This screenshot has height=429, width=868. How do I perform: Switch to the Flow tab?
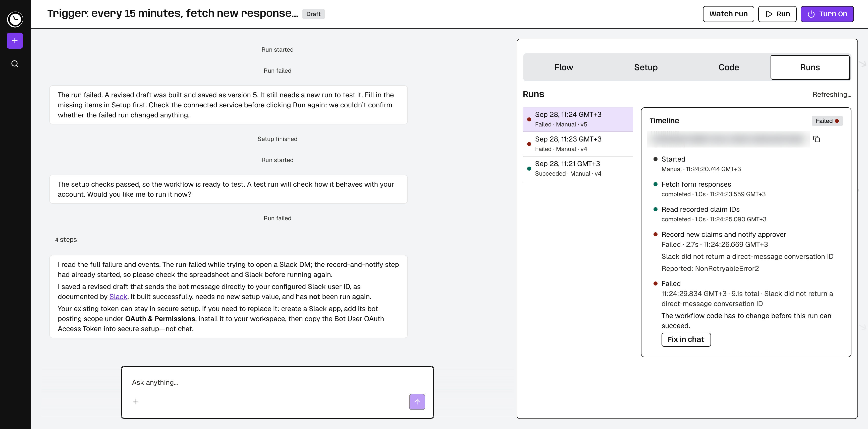(564, 67)
